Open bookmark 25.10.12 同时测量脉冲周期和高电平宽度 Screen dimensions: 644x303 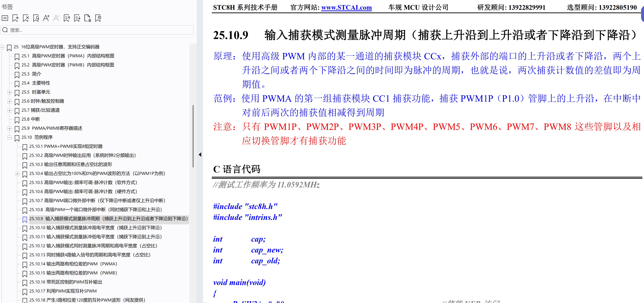tap(93, 246)
